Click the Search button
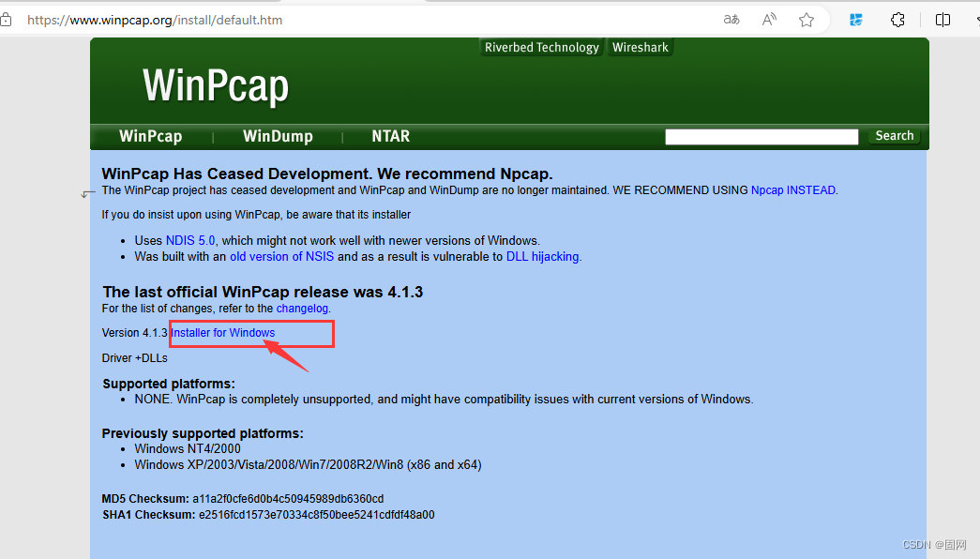Screen dimensions: 980x559 point(895,136)
